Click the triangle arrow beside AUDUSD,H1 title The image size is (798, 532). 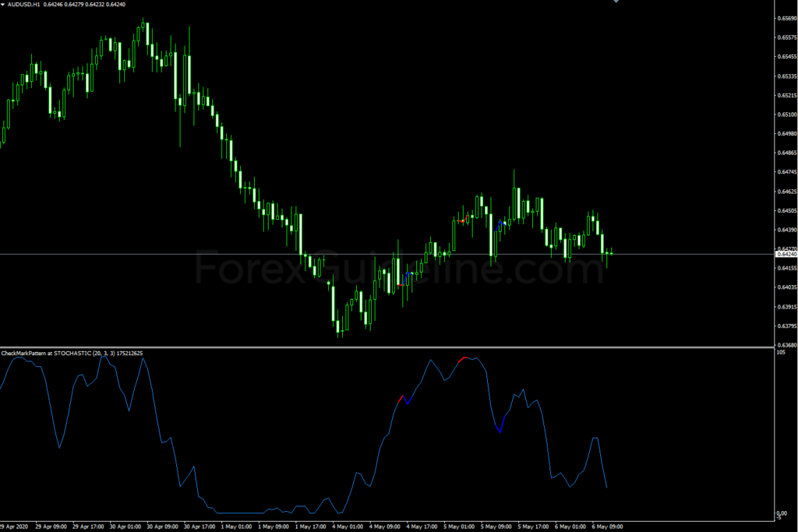click(3, 4)
